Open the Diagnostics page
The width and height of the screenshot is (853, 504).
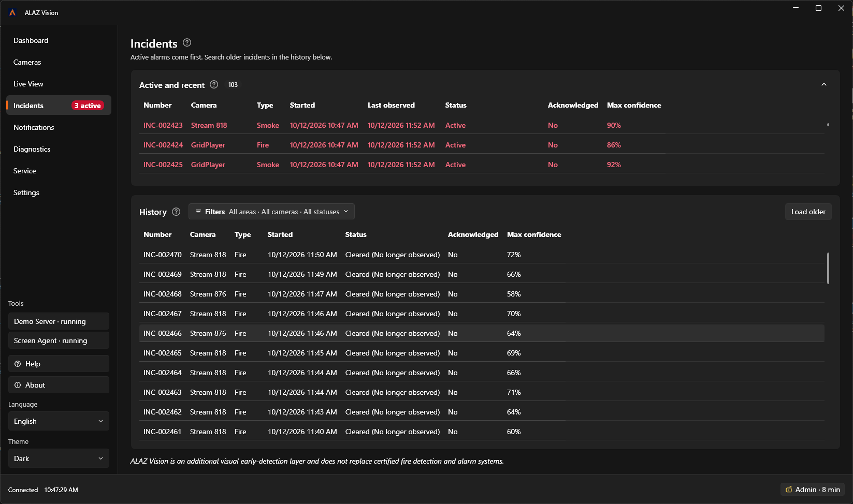click(59, 149)
